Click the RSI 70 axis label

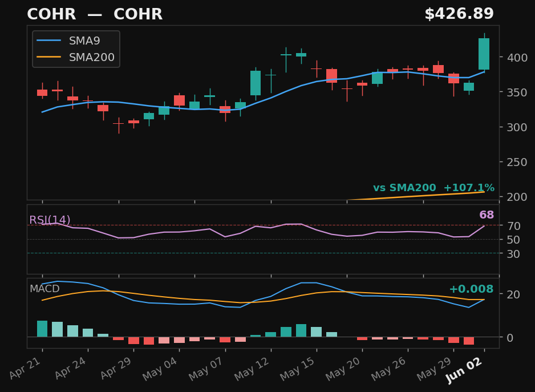[513, 226]
